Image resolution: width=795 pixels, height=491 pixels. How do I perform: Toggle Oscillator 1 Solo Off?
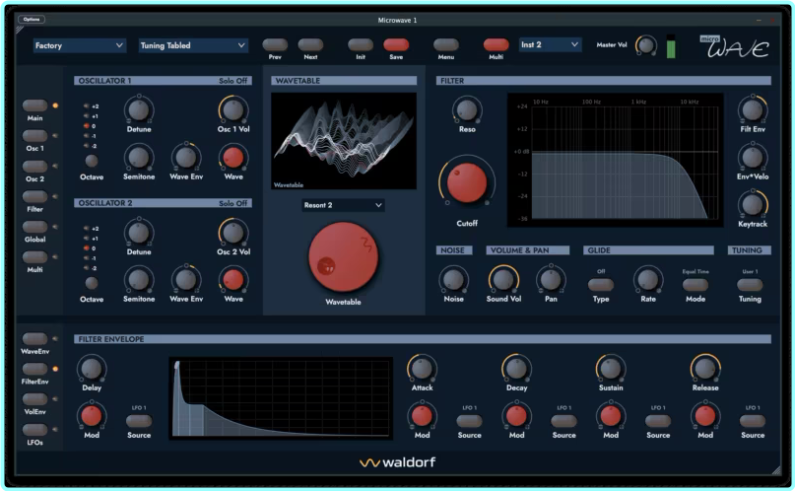(233, 81)
